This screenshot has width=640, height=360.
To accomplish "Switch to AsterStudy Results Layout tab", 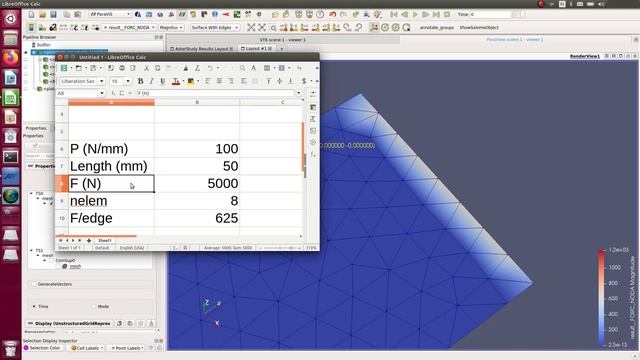I will [201, 49].
